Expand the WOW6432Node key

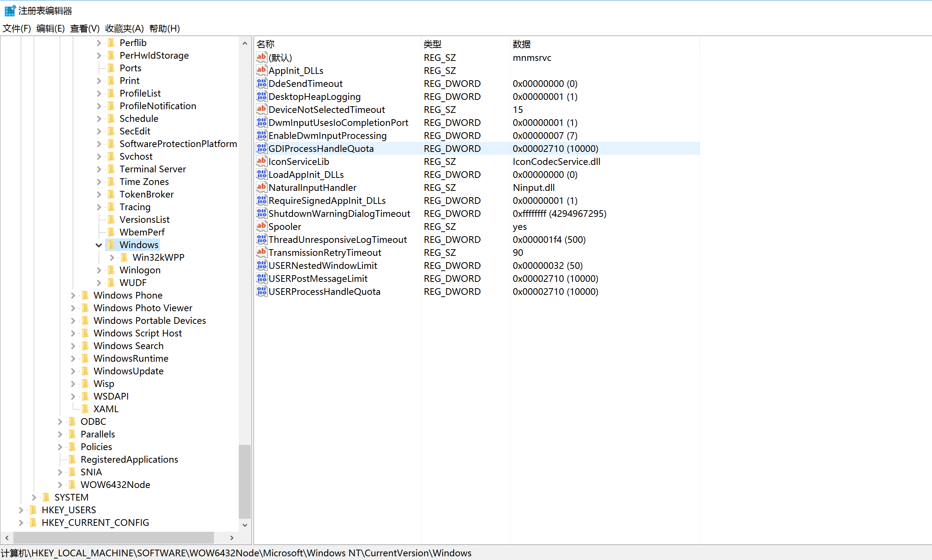60,485
